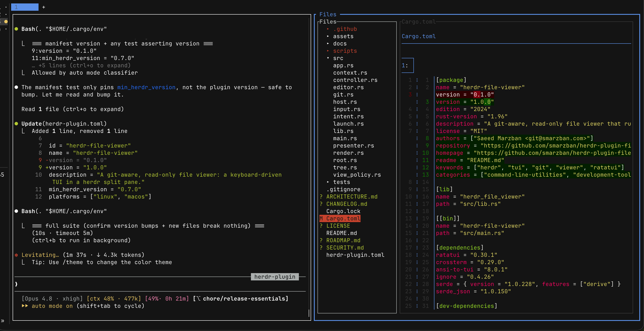Open input.rs in the file tree
The image size is (644, 331).
click(x=347, y=109)
